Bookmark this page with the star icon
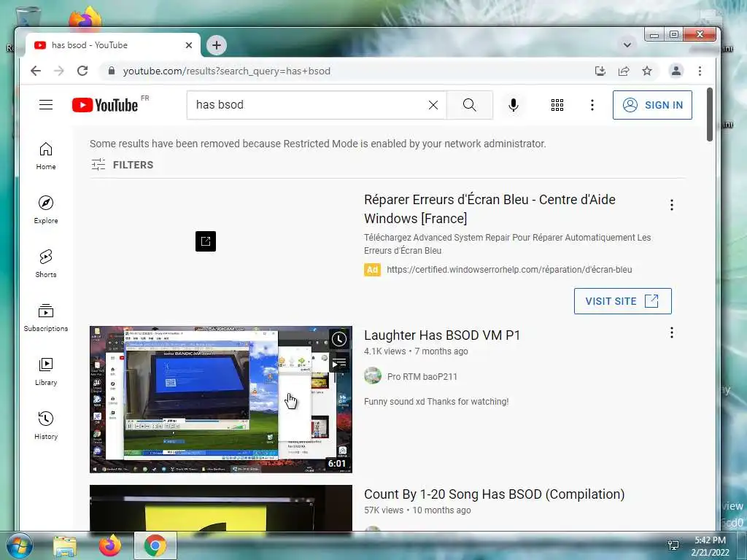This screenshot has width=747, height=560. pos(647,71)
